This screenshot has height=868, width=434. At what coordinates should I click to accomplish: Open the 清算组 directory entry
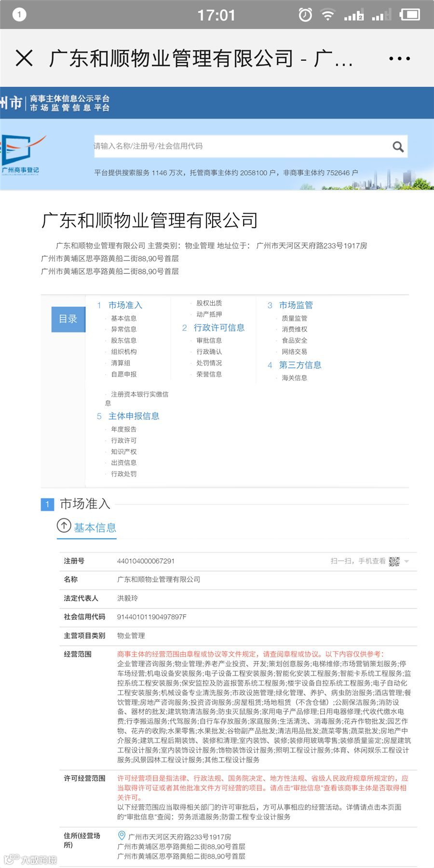[121, 363]
